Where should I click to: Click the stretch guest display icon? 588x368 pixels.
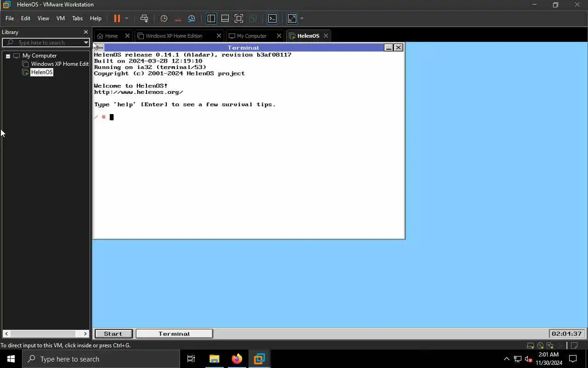click(x=292, y=18)
